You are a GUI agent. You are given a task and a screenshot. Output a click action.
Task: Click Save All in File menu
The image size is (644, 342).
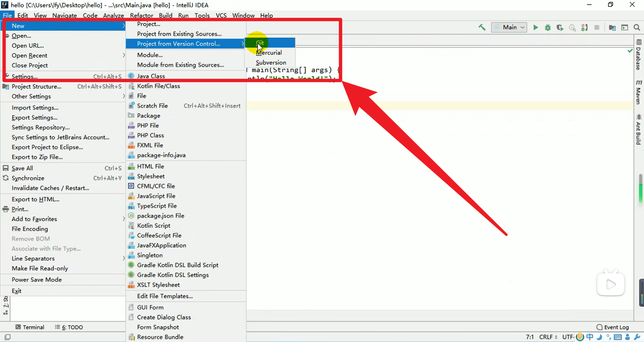pyautogui.click(x=63, y=168)
